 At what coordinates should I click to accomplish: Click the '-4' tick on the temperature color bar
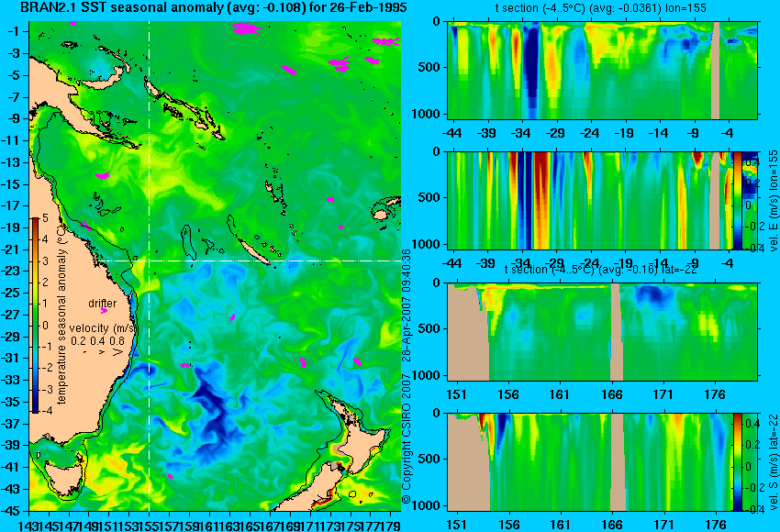[45, 411]
